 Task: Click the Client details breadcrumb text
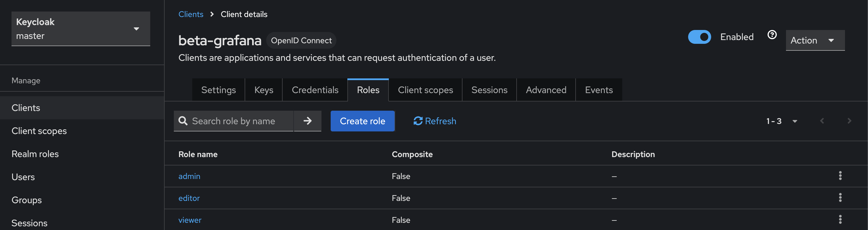pos(244,14)
